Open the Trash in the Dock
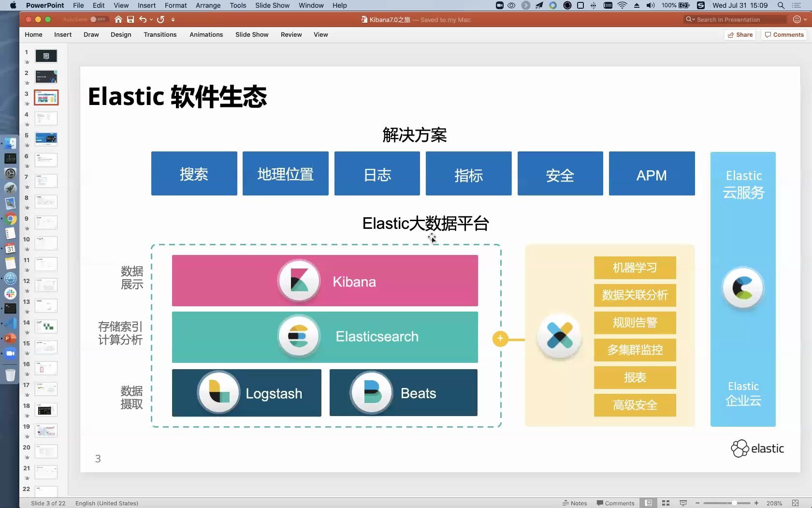812x508 pixels. coord(10,374)
